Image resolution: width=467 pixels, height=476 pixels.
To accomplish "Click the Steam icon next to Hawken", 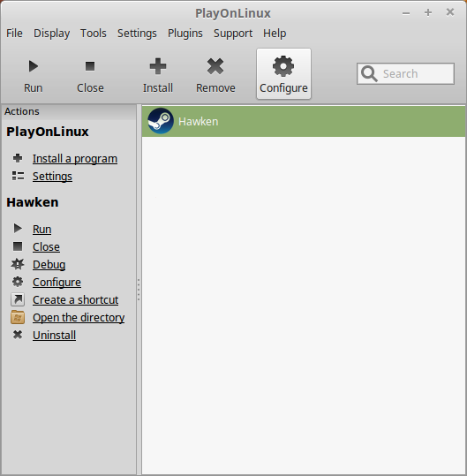I will [x=161, y=121].
